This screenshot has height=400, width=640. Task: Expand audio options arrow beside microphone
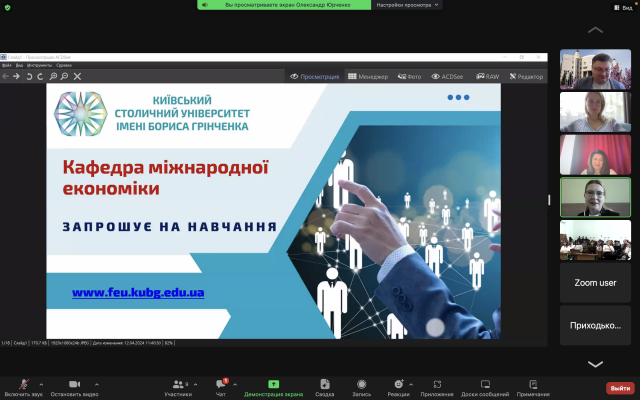(42, 383)
